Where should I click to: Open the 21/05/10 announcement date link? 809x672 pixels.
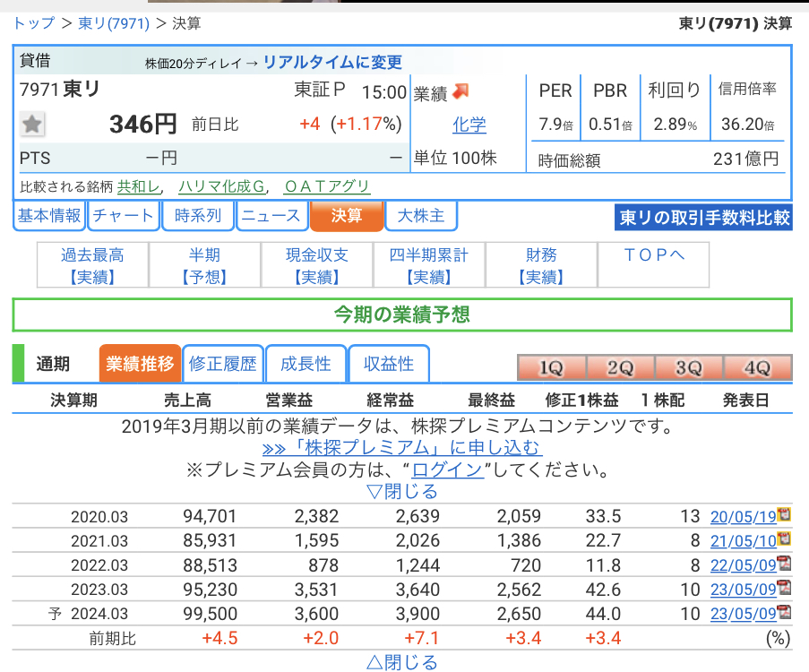click(x=744, y=541)
